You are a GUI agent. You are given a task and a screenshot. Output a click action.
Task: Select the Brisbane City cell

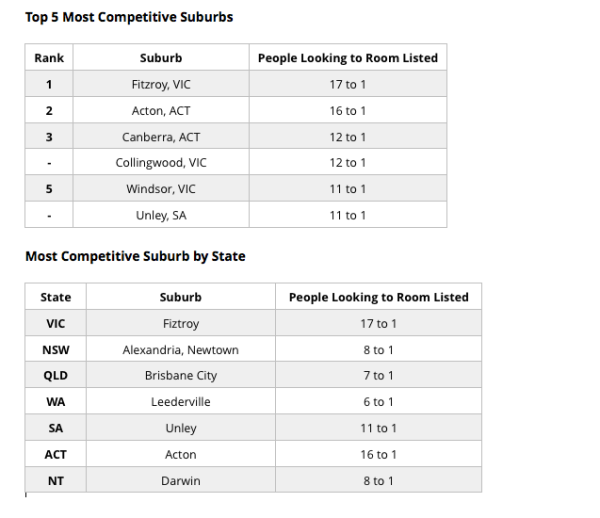point(181,375)
